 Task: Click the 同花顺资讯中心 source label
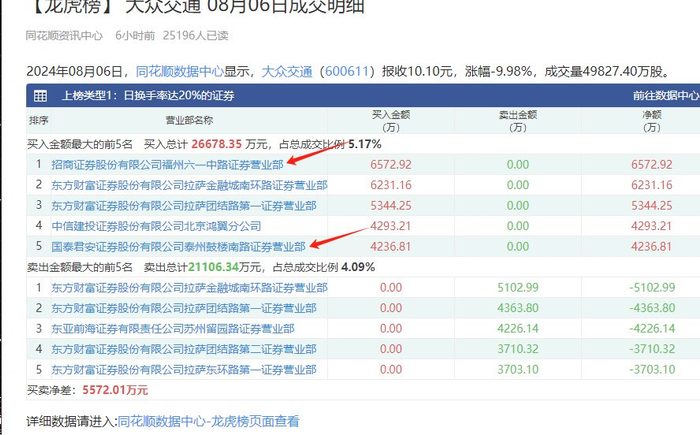tap(64, 36)
